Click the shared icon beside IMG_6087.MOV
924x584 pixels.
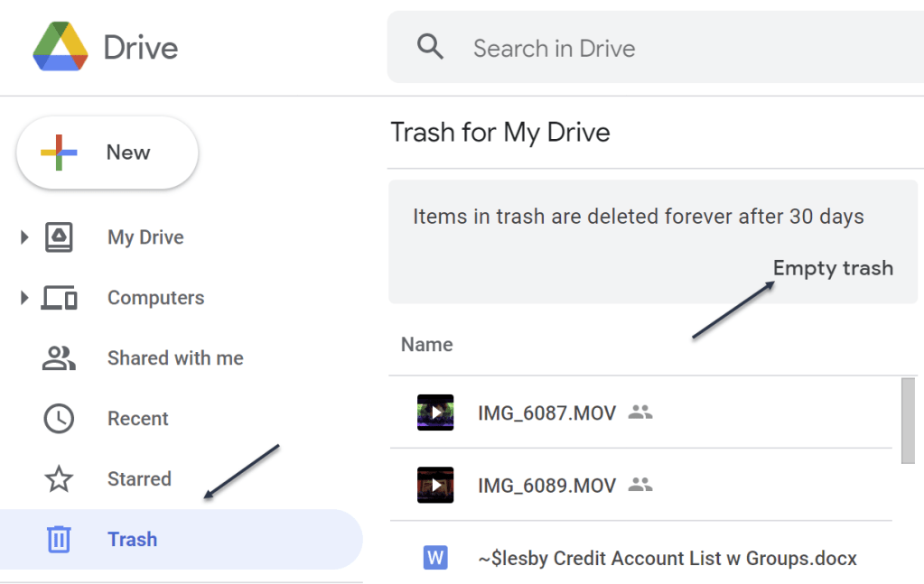pyautogui.click(x=640, y=413)
